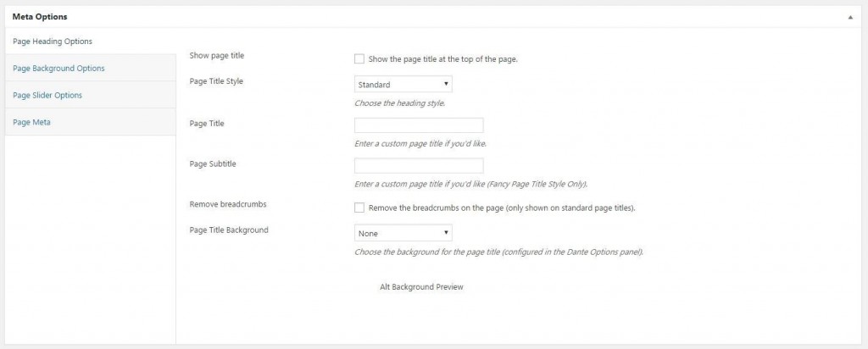Switch to Page Heading Options tab
Image resolution: width=868 pixels, height=349 pixels.
[x=53, y=42]
